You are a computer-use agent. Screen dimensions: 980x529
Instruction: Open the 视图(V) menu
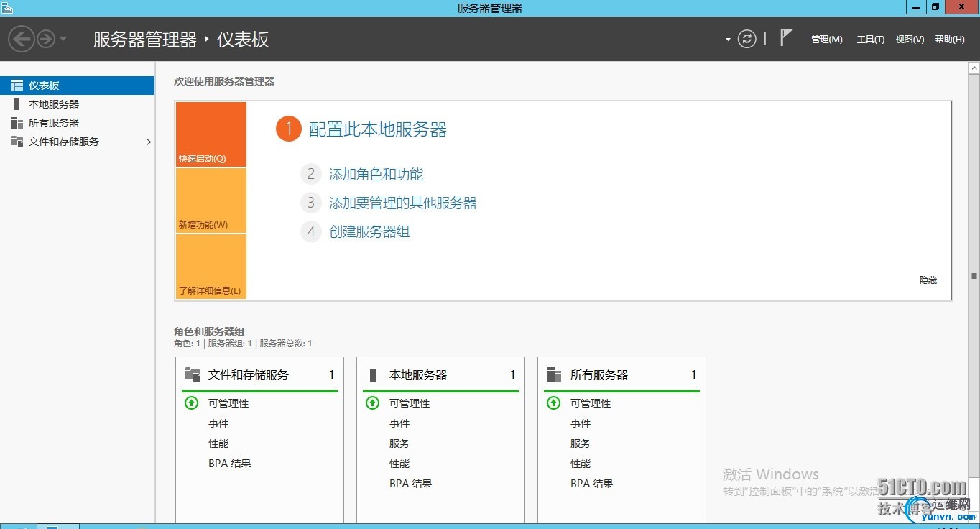click(x=910, y=40)
